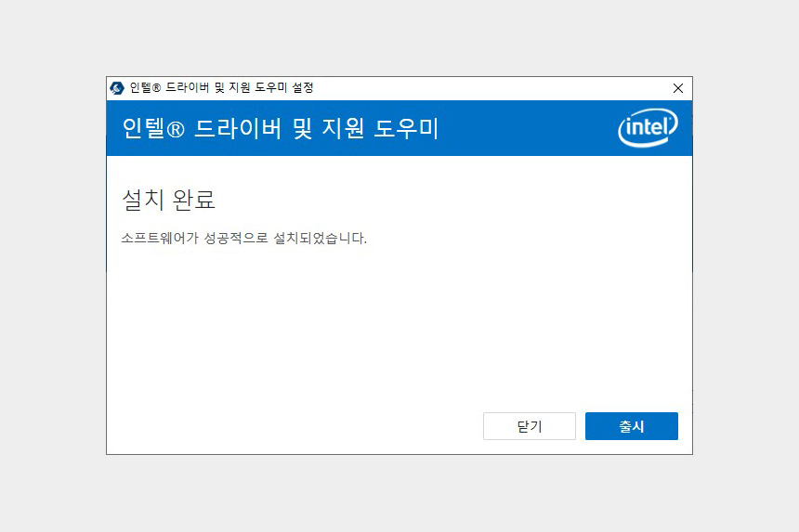The width and height of the screenshot is (799, 532).
Task: Click the 출시 launch button
Action: [x=632, y=426]
